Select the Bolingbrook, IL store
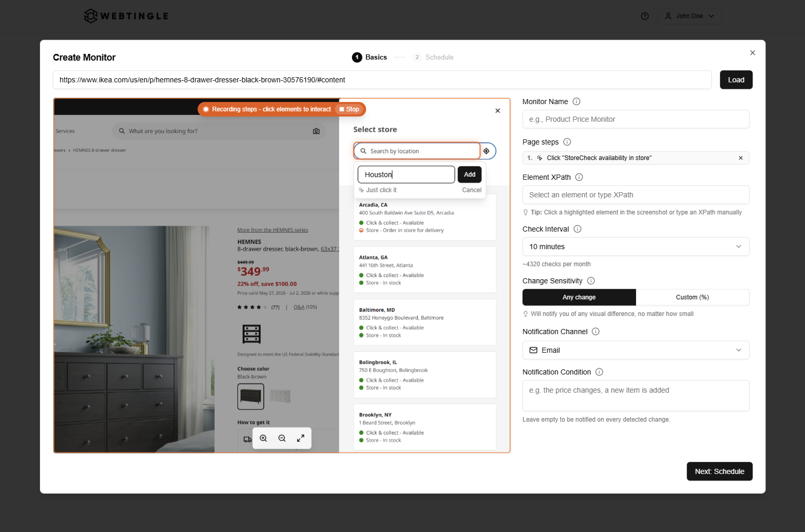 [425, 375]
